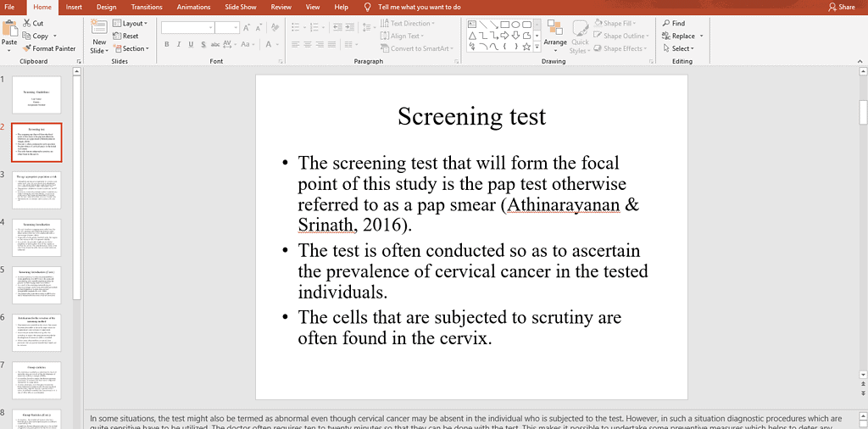Screen dimensions: 868x429
Task: Select the Rectangle shape
Action: point(505,25)
